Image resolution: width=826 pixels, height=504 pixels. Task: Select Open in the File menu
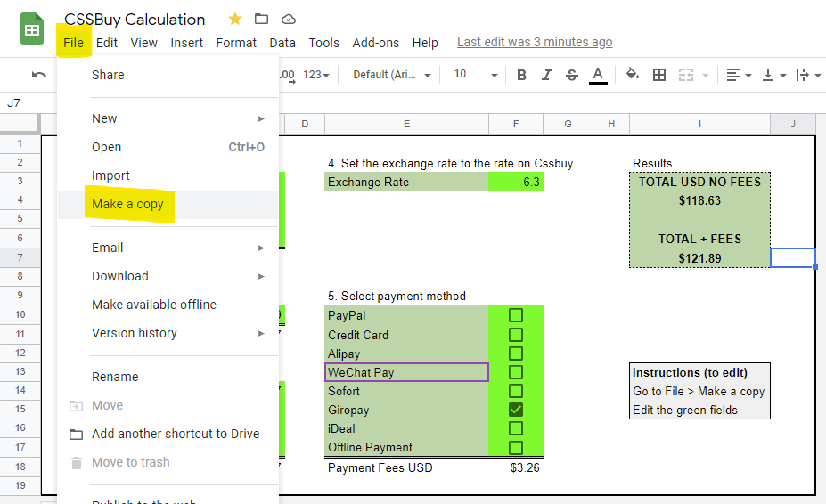pyautogui.click(x=168, y=147)
